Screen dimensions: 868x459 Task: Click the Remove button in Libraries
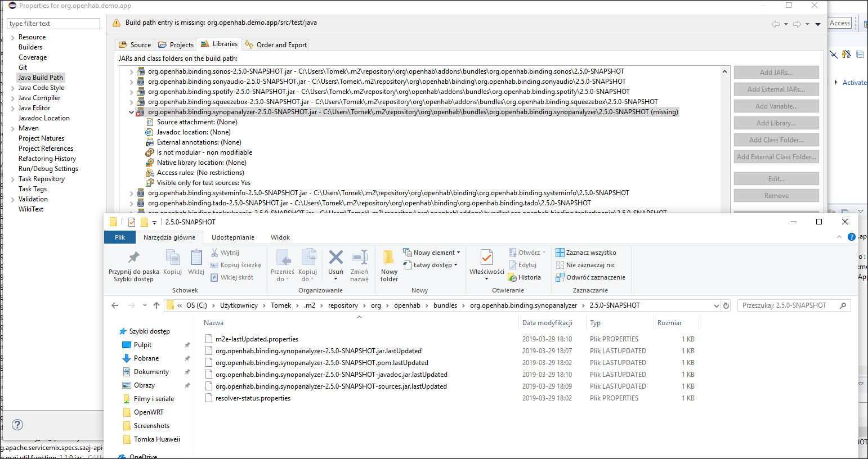click(x=776, y=196)
